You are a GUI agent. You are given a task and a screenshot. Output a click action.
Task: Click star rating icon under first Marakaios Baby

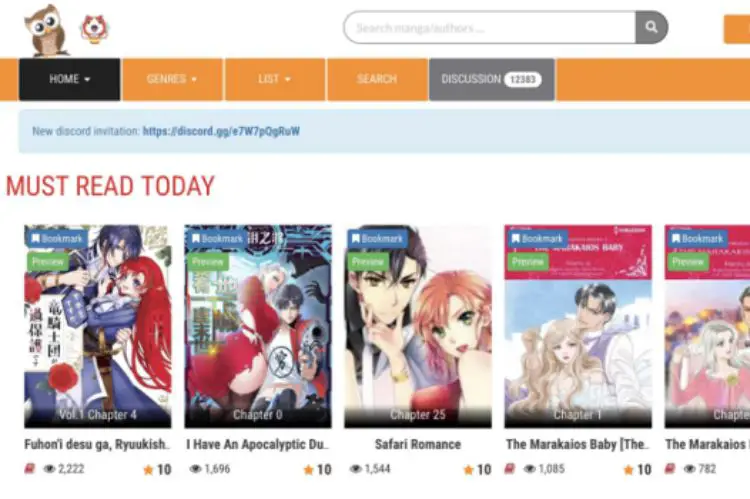[x=629, y=470]
